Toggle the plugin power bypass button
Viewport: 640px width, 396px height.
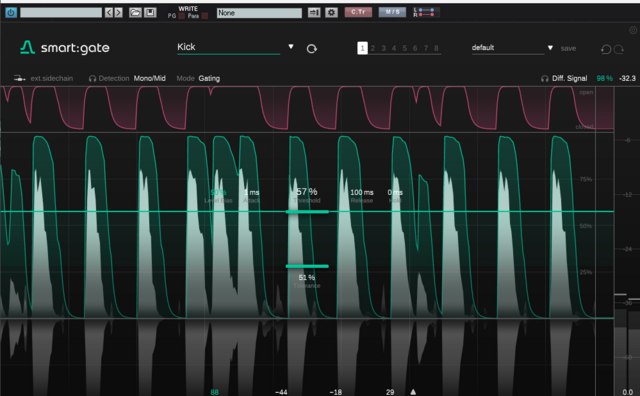[11, 13]
